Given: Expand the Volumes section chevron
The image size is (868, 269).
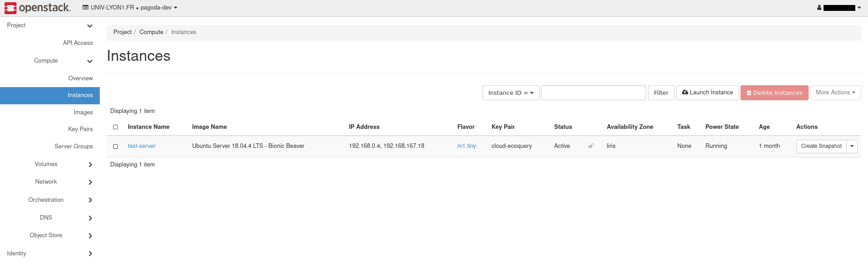Looking at the screenshot, I should pyautogui.click(x=90, y=165).
